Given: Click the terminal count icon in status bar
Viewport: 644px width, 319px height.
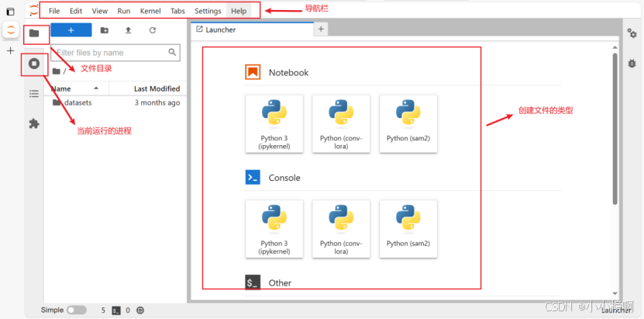Looking at the screenshot, I should [x=116, y=310].
